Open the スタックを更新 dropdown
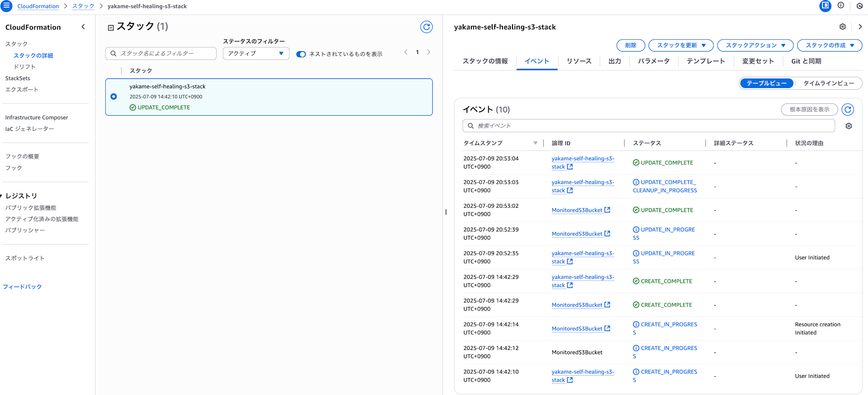Viewport: 868px width, 395px height. (681, 46)
